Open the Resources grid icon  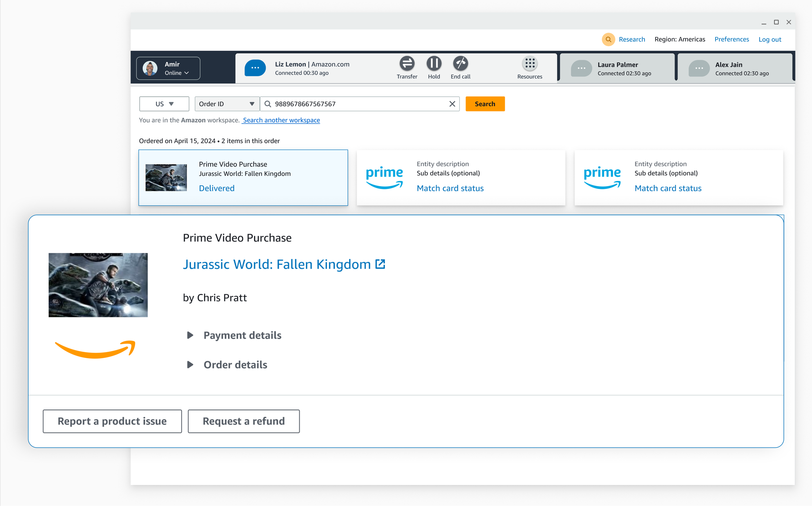(x=529, y=64)
